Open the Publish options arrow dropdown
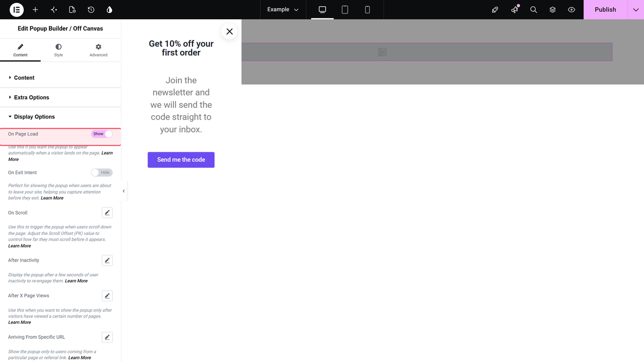The height and width of the screenshot is (362, 644). [x=635, y=10]
